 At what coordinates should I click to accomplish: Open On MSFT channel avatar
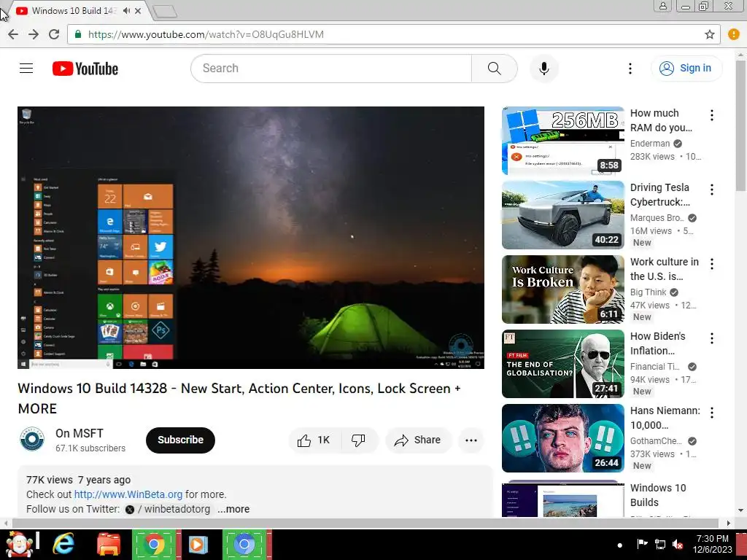[x=32, y=439]
